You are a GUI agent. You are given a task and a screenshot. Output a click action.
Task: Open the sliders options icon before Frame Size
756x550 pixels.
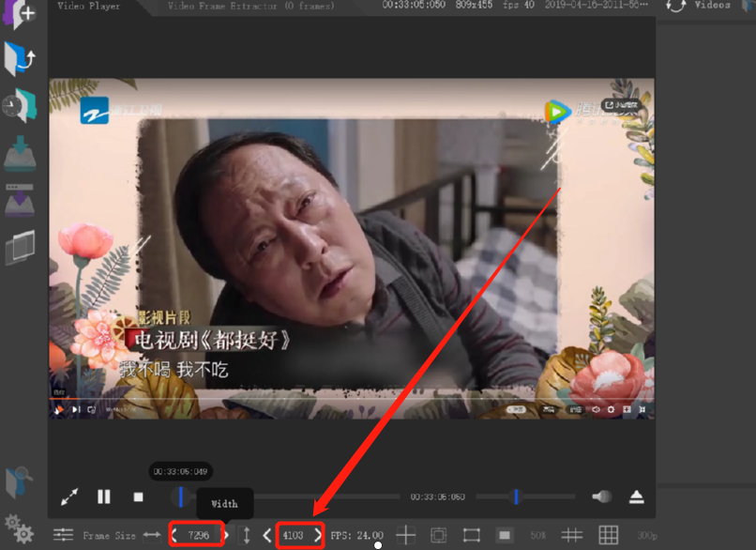[x=63, y=535]
